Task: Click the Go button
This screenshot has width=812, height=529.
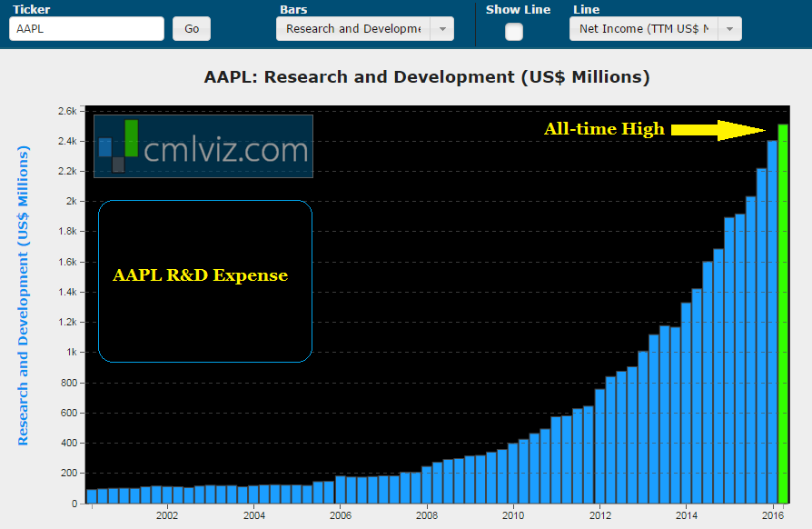Action: pos(192,28)
